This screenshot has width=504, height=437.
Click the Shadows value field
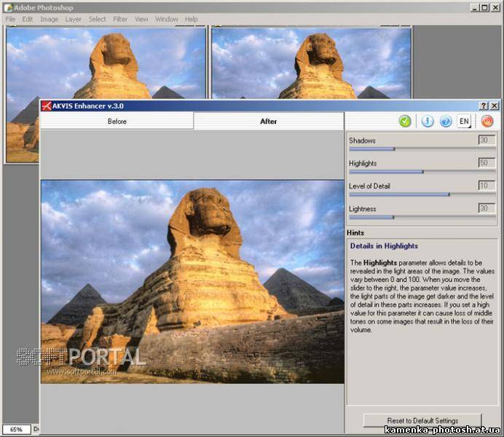pyautogui.click(x=487, y=140)
